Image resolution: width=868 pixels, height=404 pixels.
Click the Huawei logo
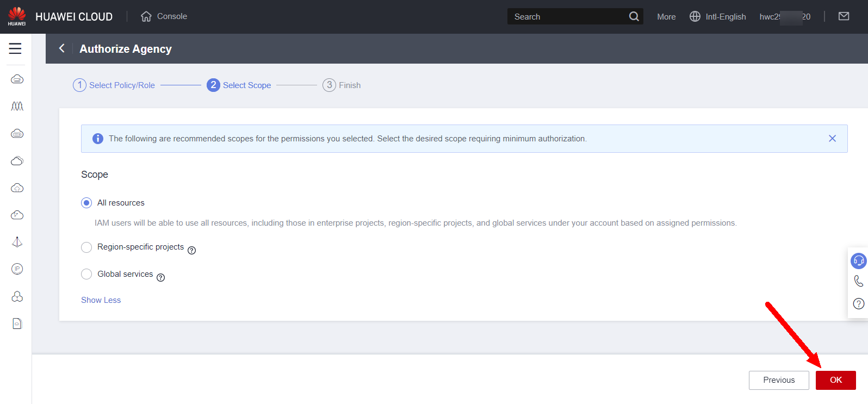point(17,16)
